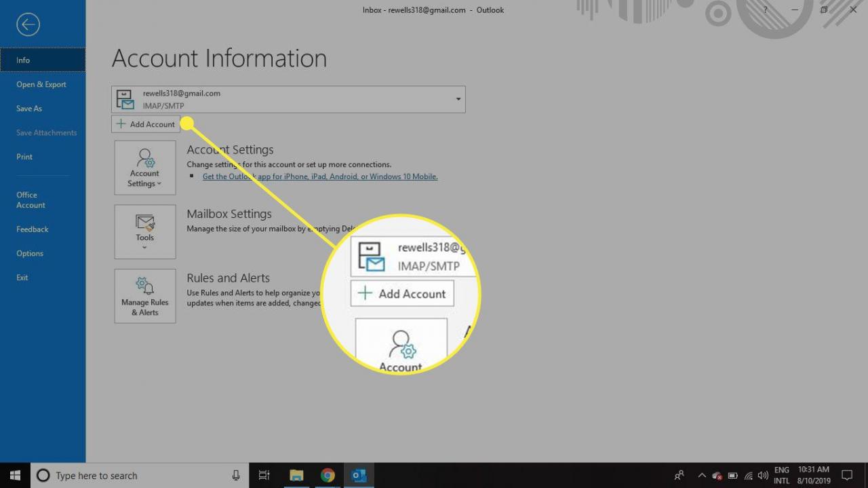Open the Action Center notifications icon

847,475
